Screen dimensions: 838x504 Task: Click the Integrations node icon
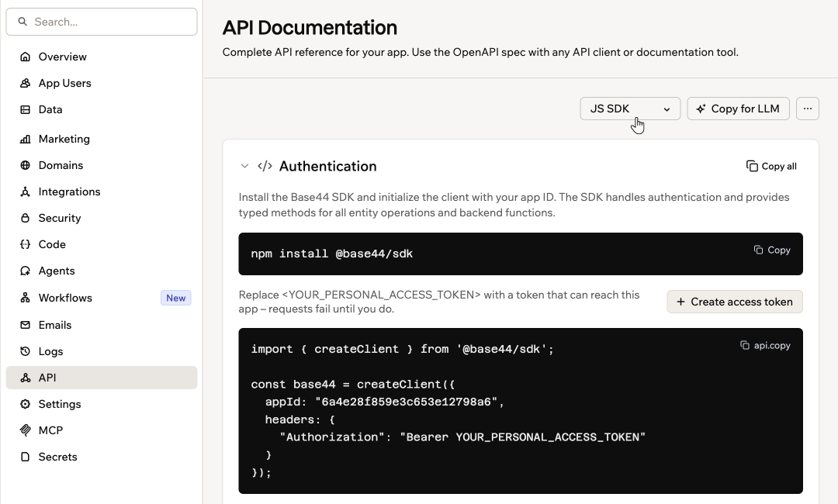click(25, 192)
